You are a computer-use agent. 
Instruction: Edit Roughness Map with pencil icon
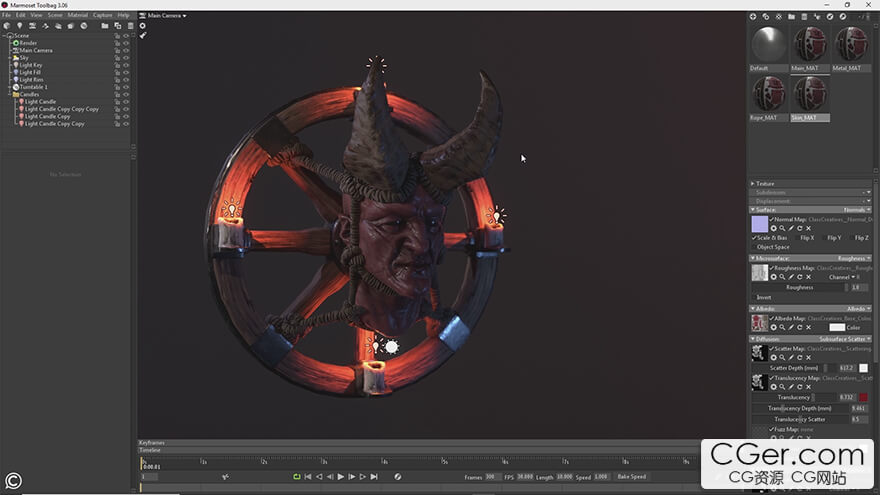(x=791, y=277)
